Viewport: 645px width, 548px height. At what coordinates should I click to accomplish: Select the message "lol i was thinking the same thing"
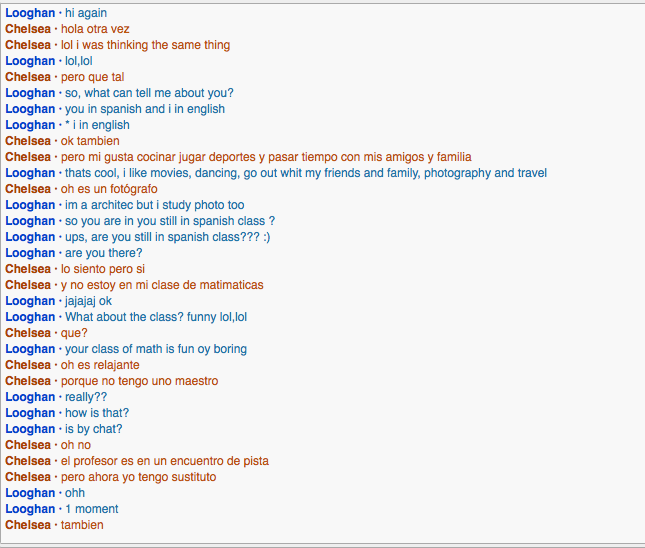tap(145, 45)
